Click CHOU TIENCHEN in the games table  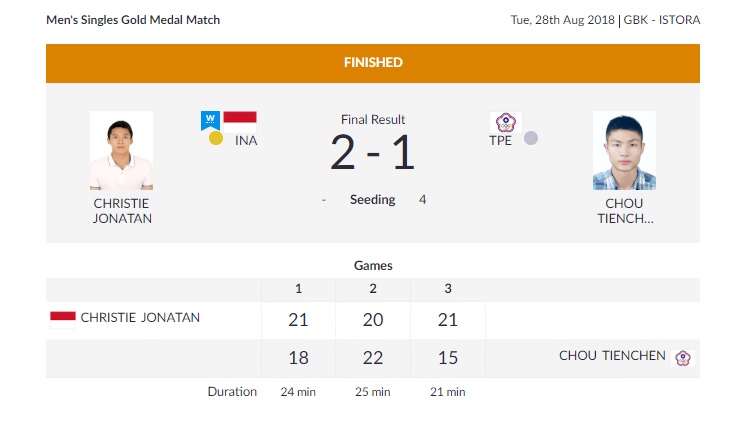pyautogui.click(x=612, y=356)
